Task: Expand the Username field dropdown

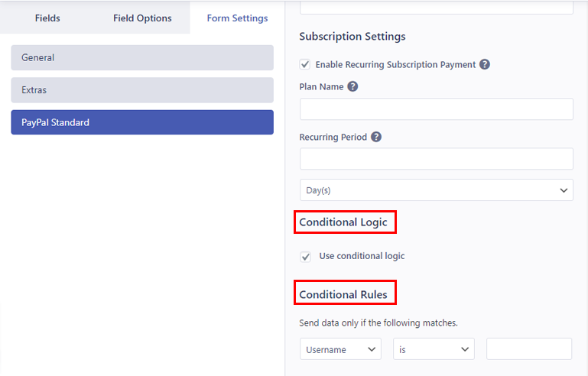Action: tap(340, 349)
